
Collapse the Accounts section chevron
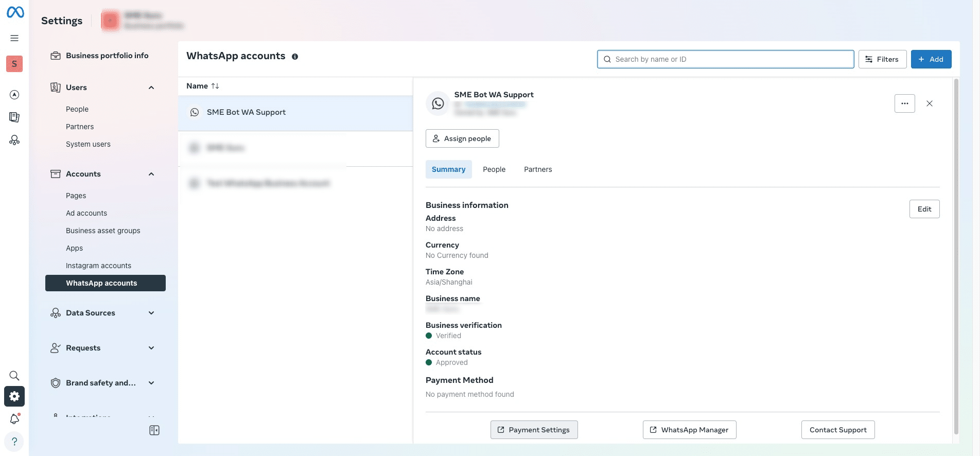pyautogui.click(x=151, y=174)
